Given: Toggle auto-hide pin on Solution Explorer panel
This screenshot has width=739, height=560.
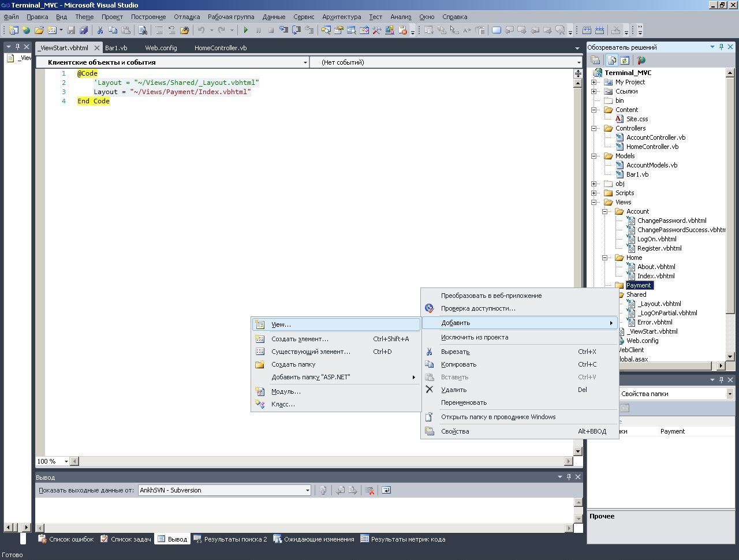Looking at the screenshot, I should 721,47.
